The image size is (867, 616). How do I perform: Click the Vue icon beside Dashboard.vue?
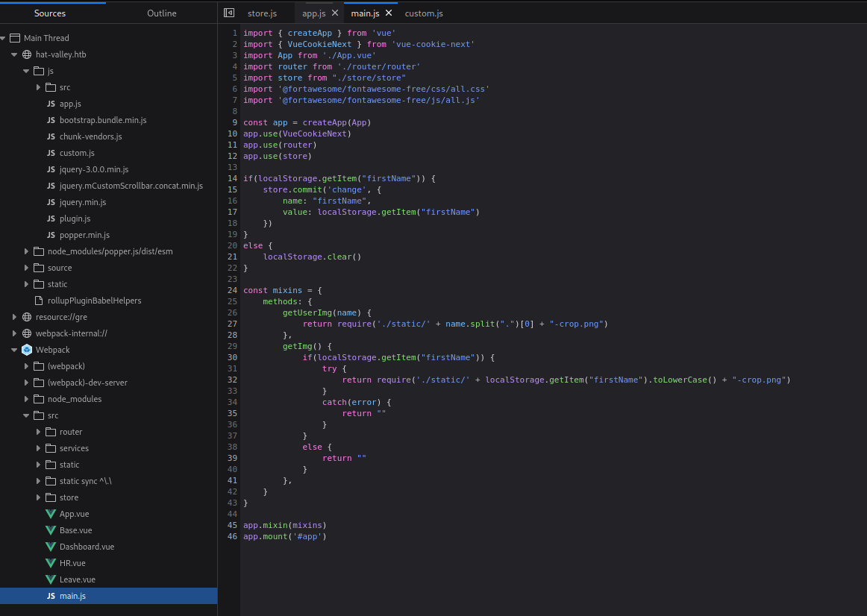coord(51,547)
